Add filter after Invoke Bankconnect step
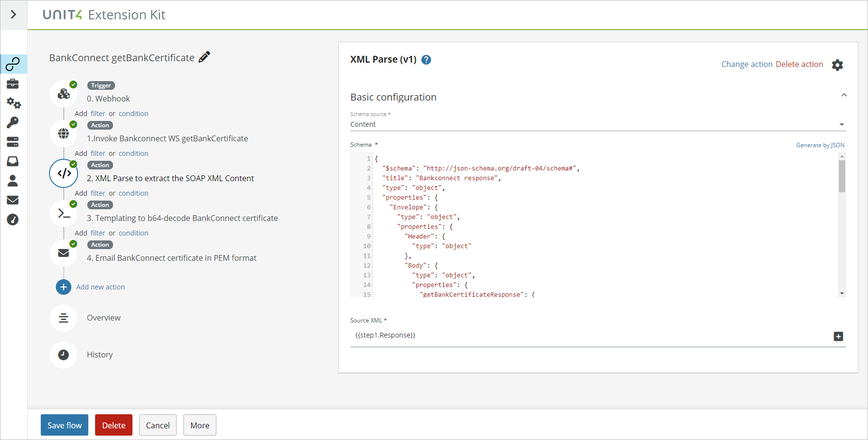Viewport: 868px width, 440px height. [x=98, y=153]
